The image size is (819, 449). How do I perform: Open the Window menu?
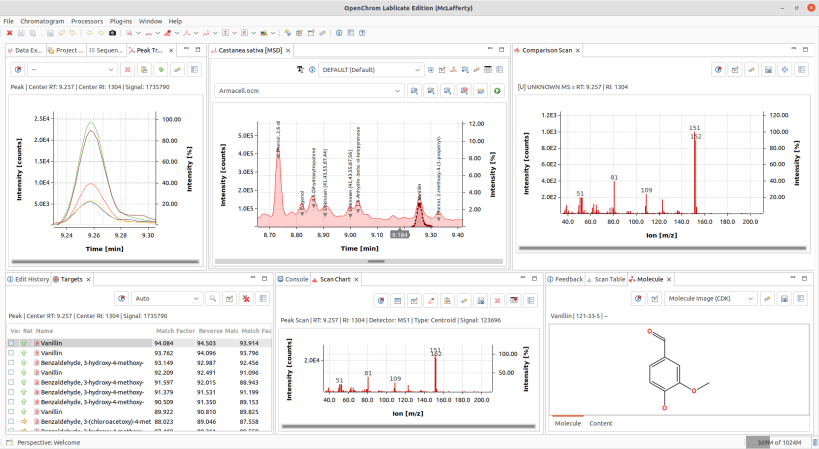[x=150, y=21]
